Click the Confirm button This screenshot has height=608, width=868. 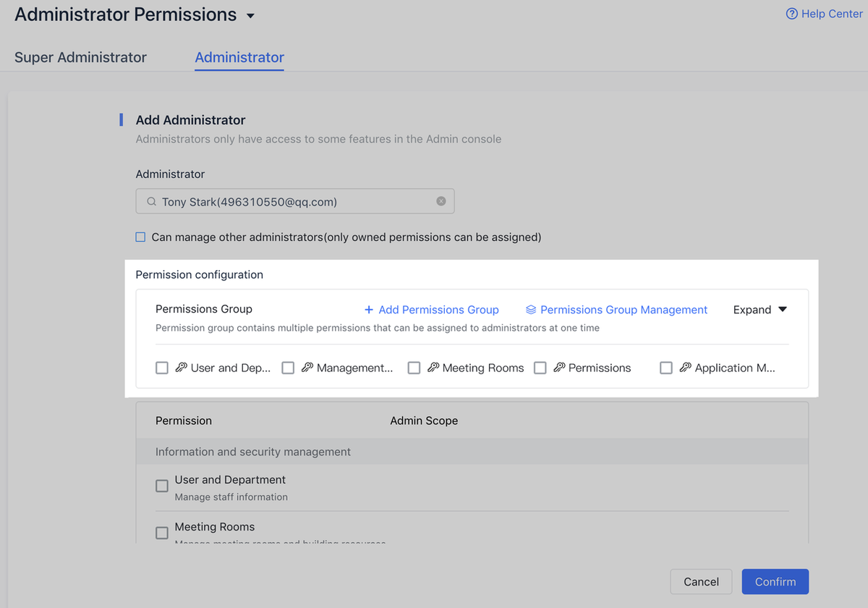[x=775, y=582]
